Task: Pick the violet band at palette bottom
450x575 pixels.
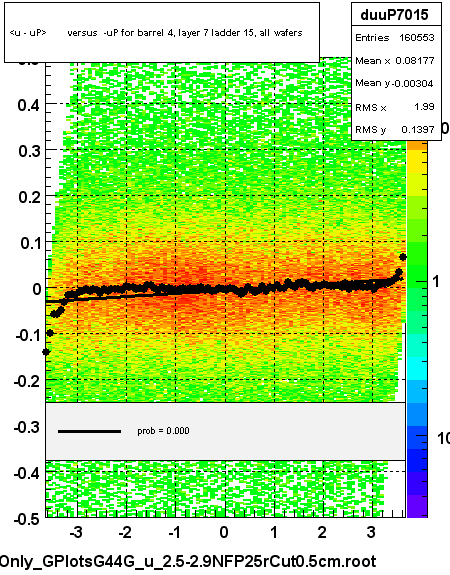Action: click(417, 506)
